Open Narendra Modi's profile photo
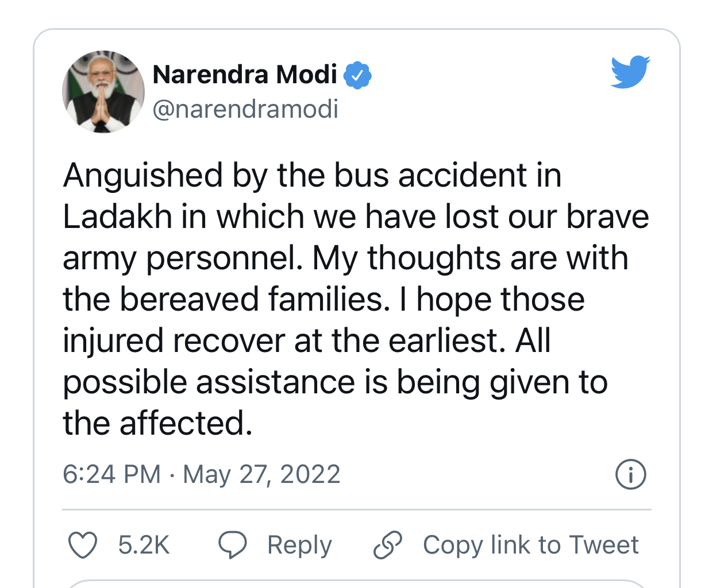The image size is (705, 588). tap(103, 92)
